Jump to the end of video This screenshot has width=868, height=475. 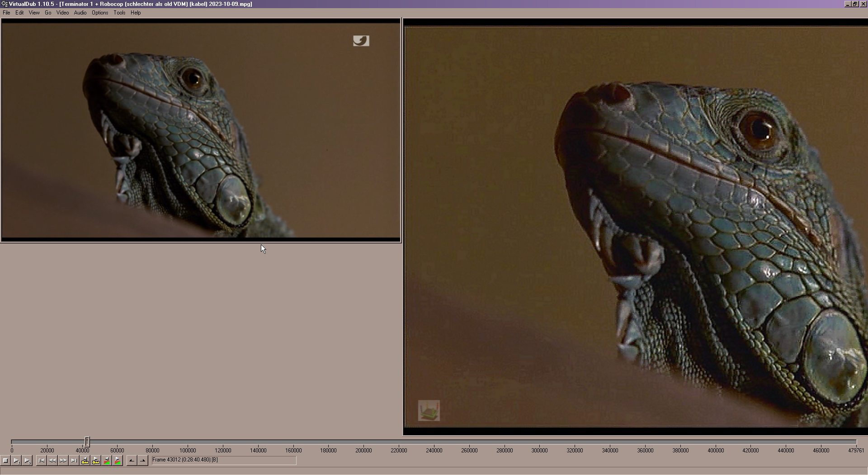74,461
